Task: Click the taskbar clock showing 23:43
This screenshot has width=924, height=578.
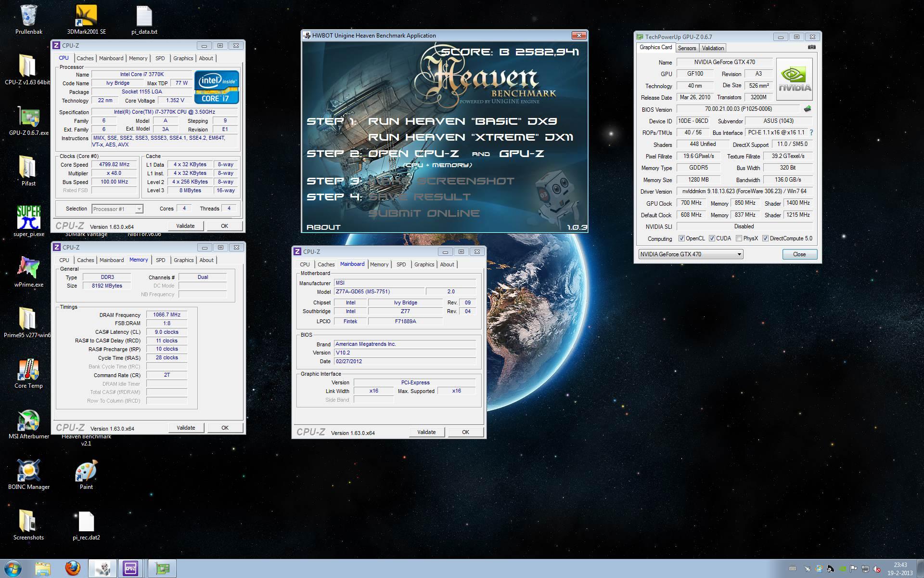Action: (x=900, y=569)
